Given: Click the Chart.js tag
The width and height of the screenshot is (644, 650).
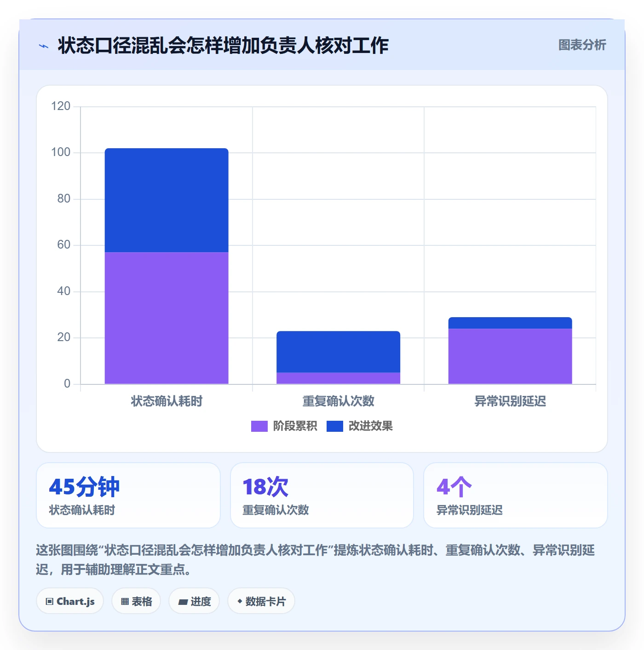Looking at the screenshot, I should [70, 601].
